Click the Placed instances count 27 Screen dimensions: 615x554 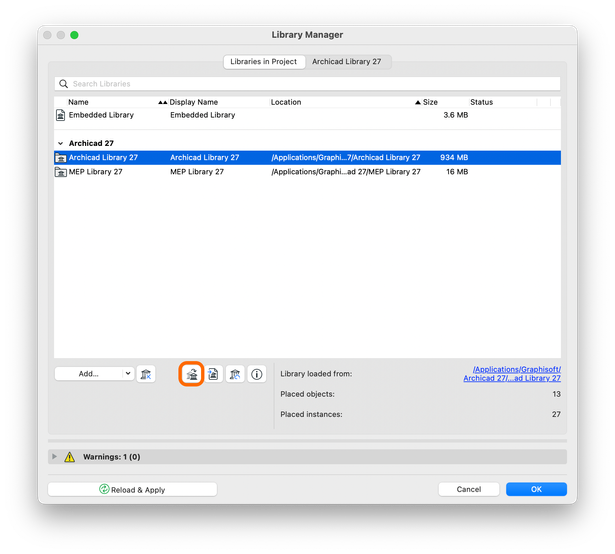tap(556, 414)
